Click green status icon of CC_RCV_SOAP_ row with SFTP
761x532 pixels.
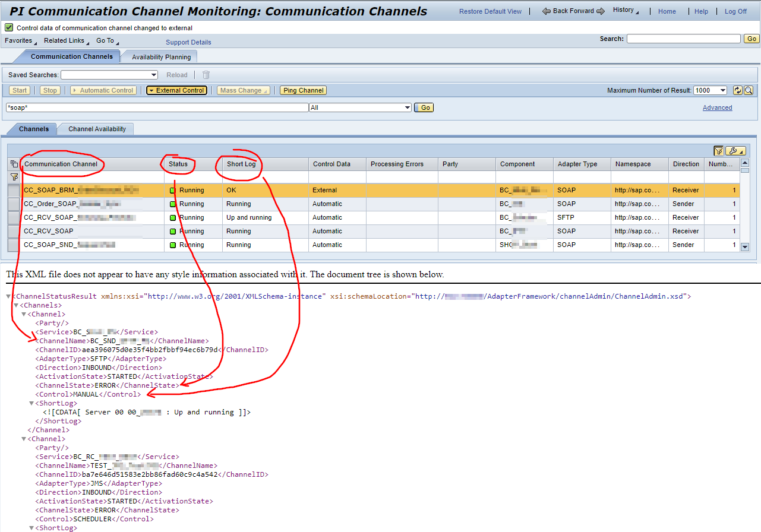pos(173,218)
